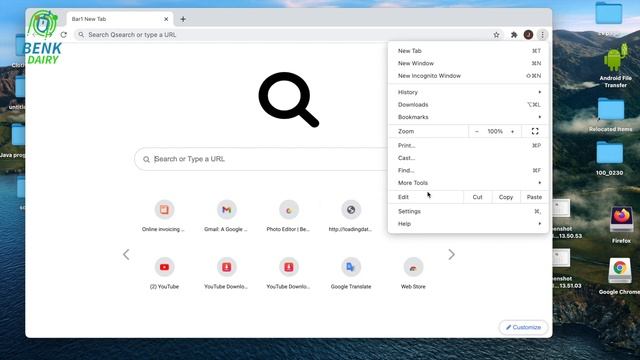Reload the page with refresh icon

click(64, 35)
